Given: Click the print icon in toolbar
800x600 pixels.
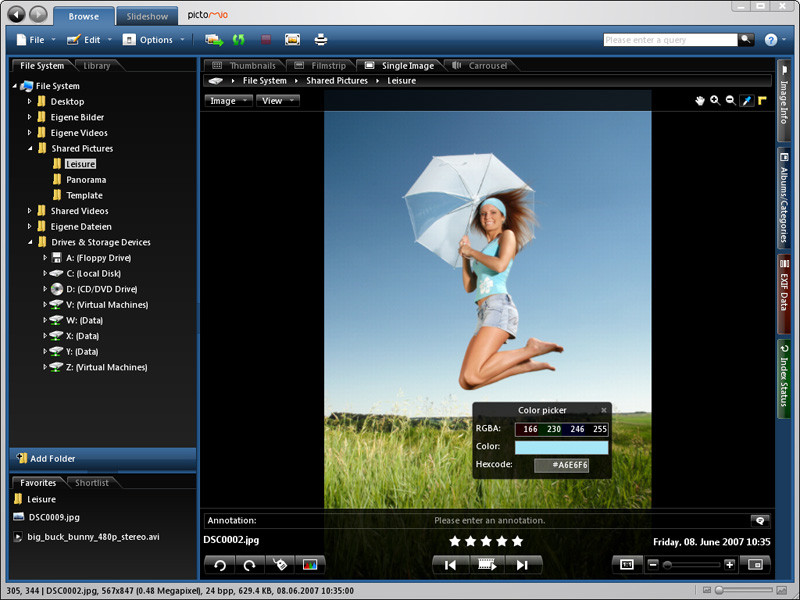Looking at the screenshot, I should (320, 39).
